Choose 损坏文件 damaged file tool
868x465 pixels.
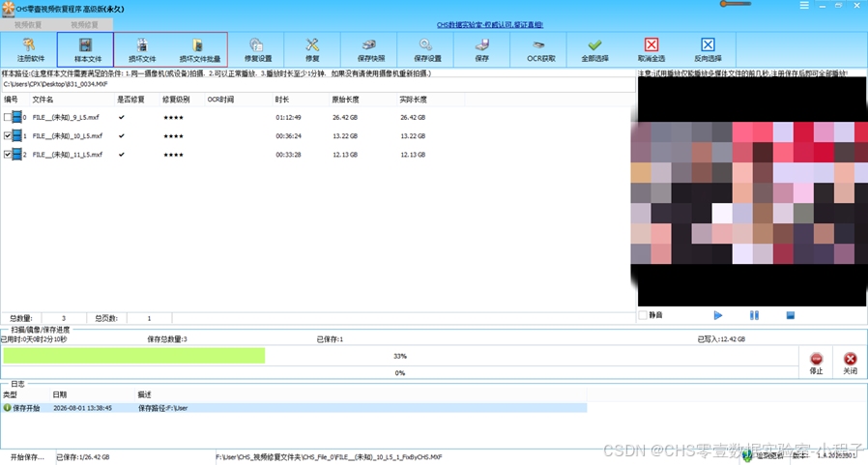[142, 50]
